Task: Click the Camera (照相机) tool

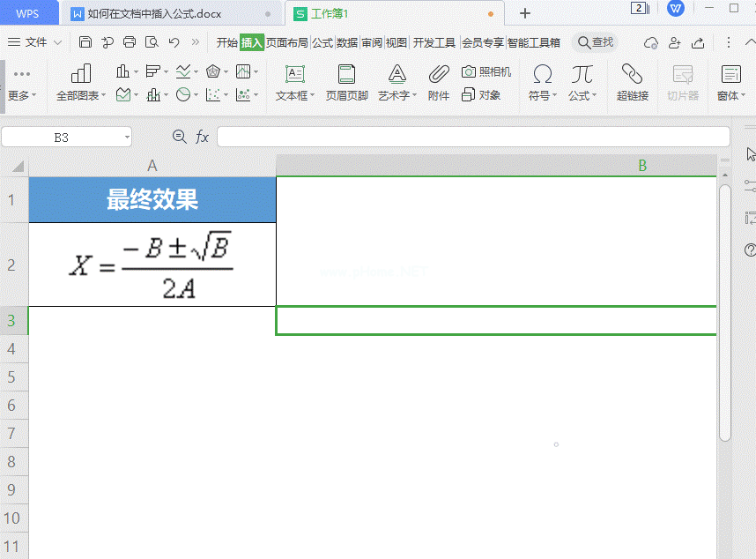Action: point(486,72)
